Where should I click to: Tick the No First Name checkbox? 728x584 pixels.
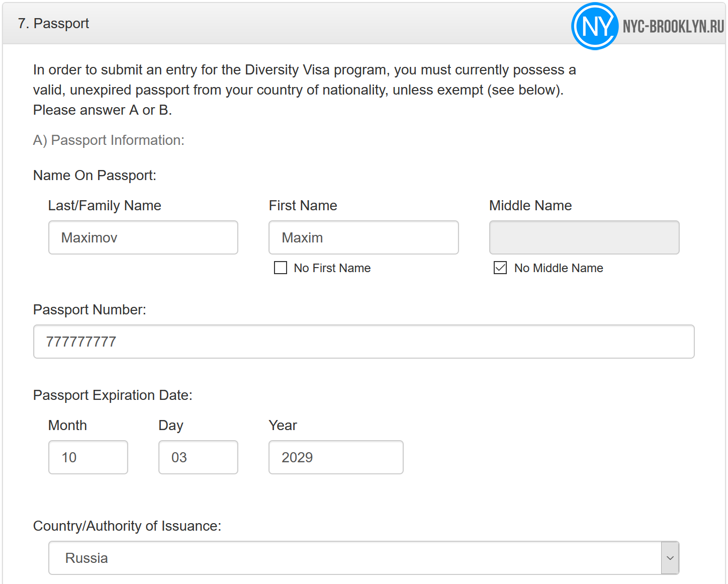click(x=281, y=268)
